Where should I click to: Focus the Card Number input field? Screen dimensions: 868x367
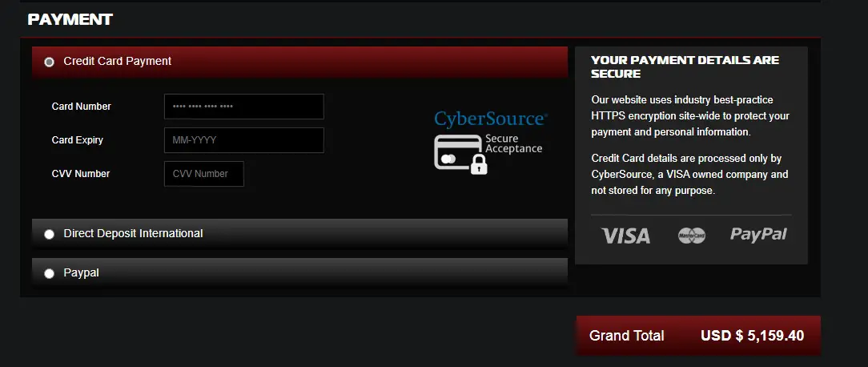[244, 107]
